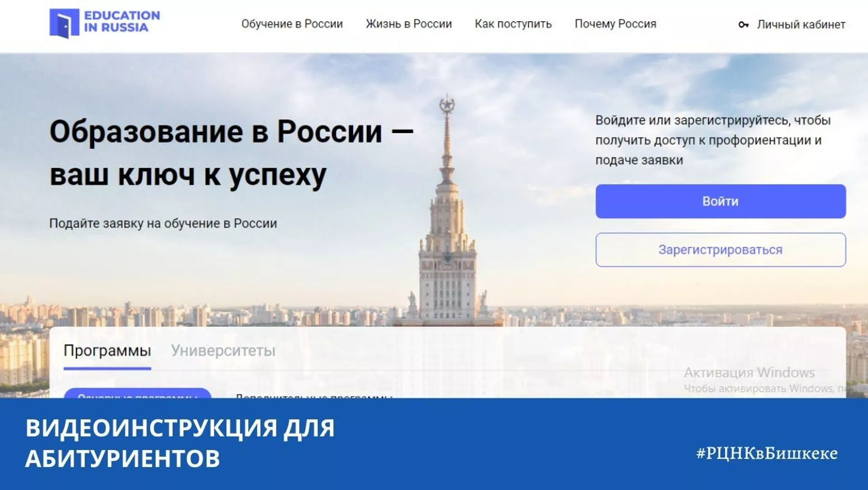
Task: Switch to the Университеты tab
Action: tap(223, 351)
